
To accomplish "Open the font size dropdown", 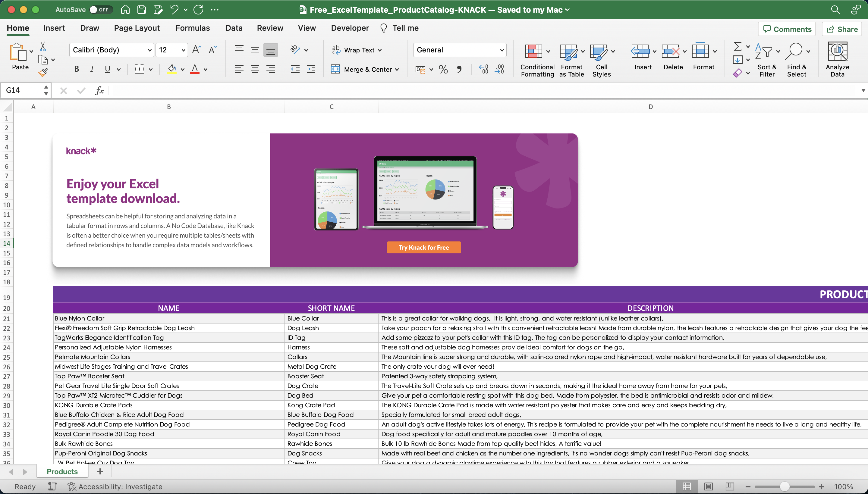I will 180,49.
